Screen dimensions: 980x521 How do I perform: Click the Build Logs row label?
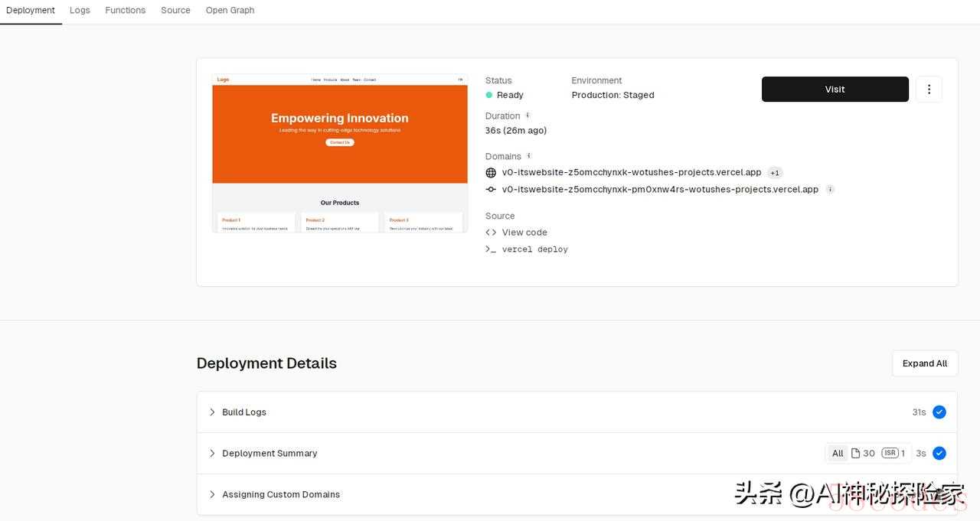pos(244,412)
